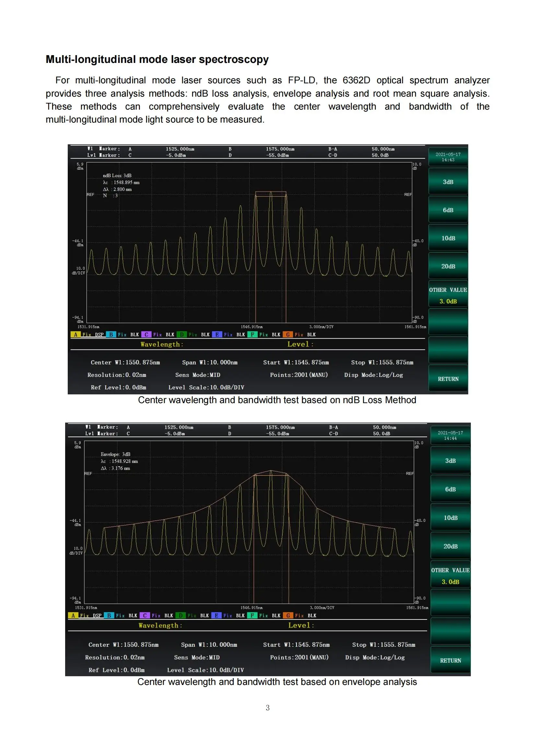Click RETURN soft key in ndB Loss screen
This screenshot has height=756, width=536.
click(448, 378)
